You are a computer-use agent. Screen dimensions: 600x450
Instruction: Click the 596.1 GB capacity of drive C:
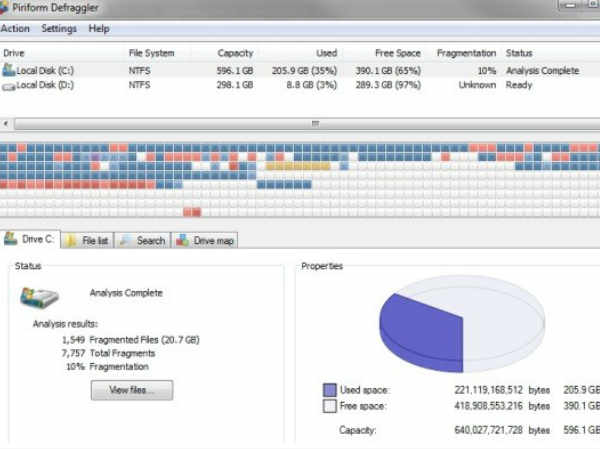coord(235,71)
